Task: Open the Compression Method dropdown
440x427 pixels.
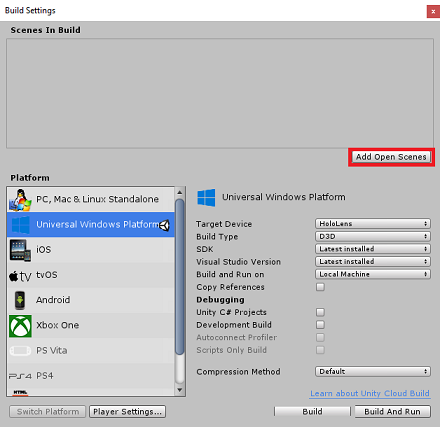Action: [373, 371]
